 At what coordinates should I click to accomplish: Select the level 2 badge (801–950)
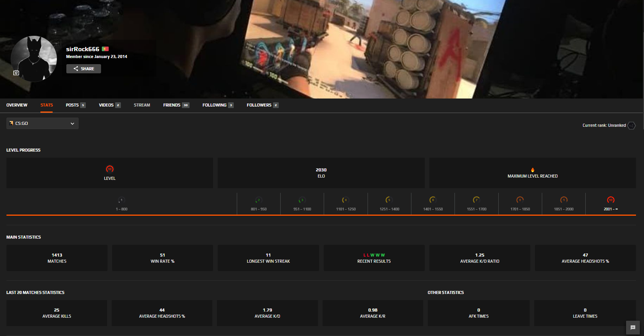click(x=259, y=200)
